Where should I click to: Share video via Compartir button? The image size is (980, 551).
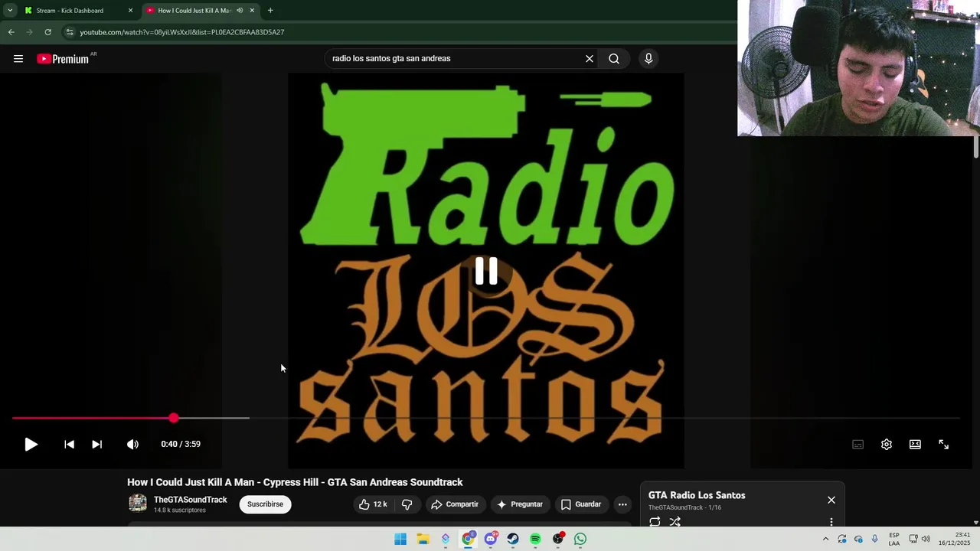click(x=455, y=504)
